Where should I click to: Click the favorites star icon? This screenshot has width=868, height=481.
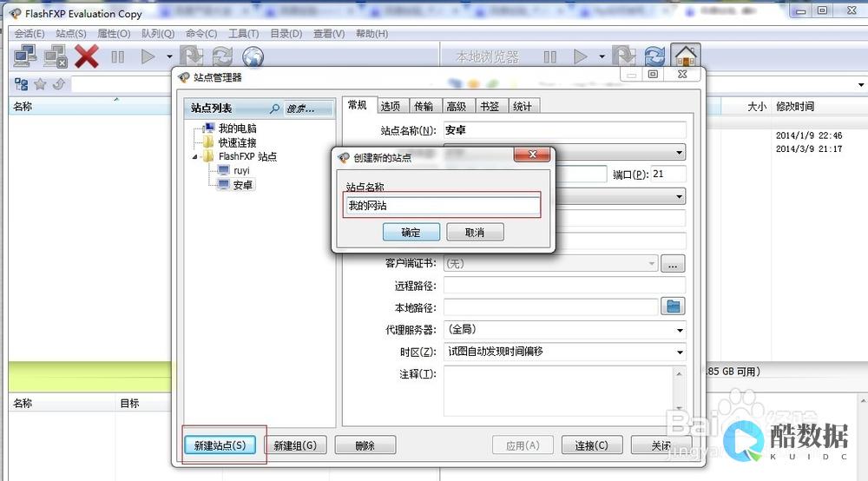(x=40, y=84)
